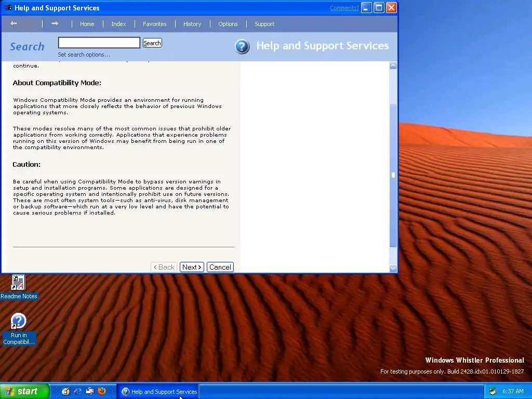Open the History section
This screenshot has width=532, height=399.
(x=192, y=24)
